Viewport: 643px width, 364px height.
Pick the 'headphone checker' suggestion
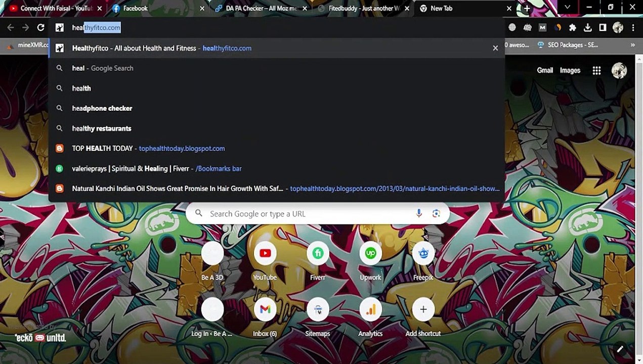tap(277, 108)
